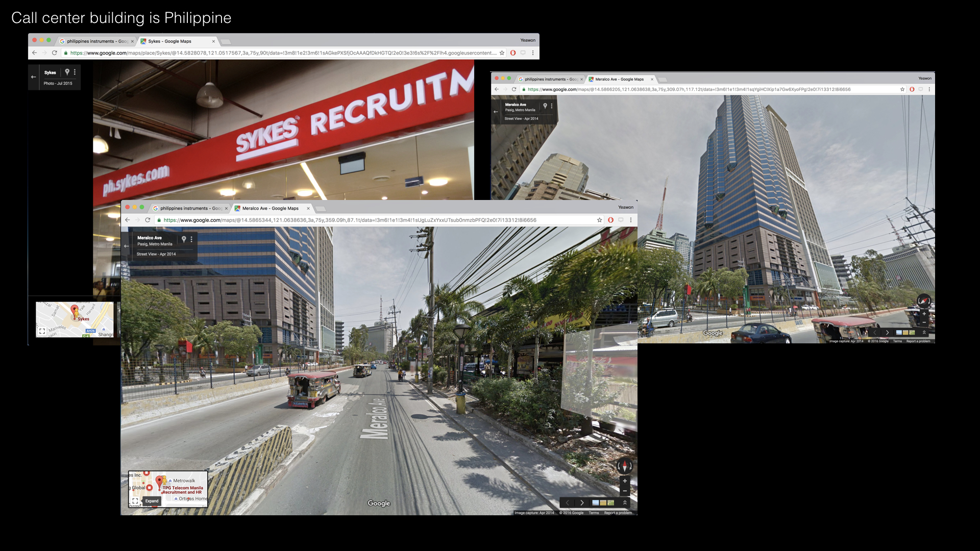980x551 pixels.
Task: Open new tab in Sykes window
Action: (226, 41)
